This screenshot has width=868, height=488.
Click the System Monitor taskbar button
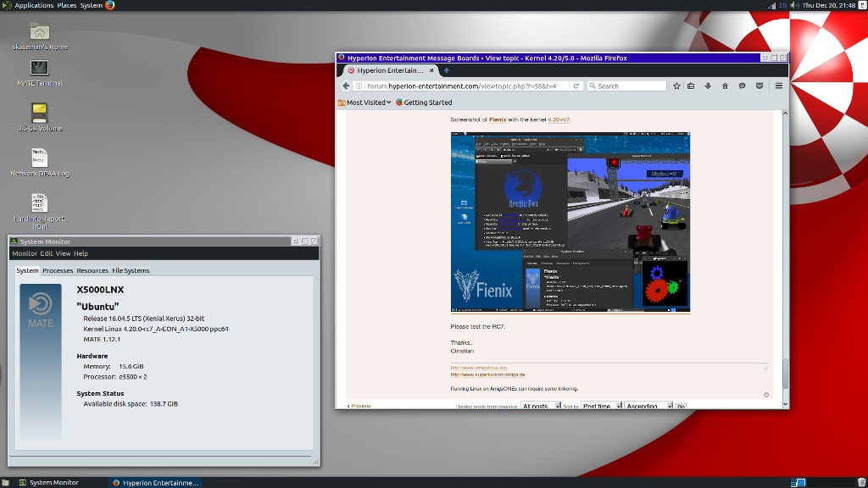pos(48,482)
